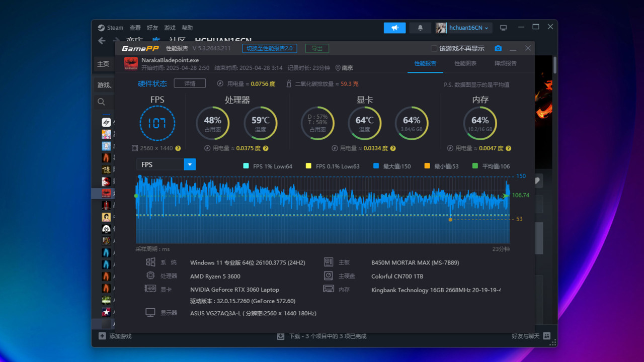This screenshot has height=362, width=644.
Task: Click the motherboard icon beside B450M MORTAR
Action: (329, 262)
